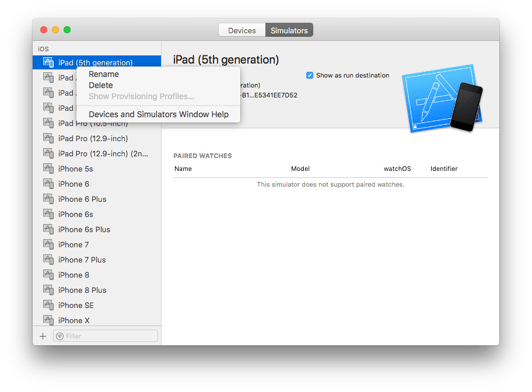Click the simulator icon beside iPhone SE

click(x=48, y=305)
